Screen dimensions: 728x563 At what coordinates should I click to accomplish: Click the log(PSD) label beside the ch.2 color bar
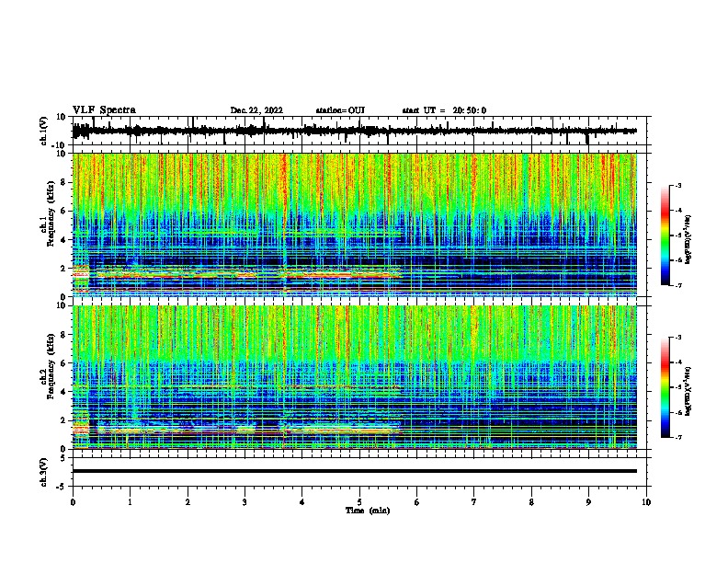(x=688, y=391)
